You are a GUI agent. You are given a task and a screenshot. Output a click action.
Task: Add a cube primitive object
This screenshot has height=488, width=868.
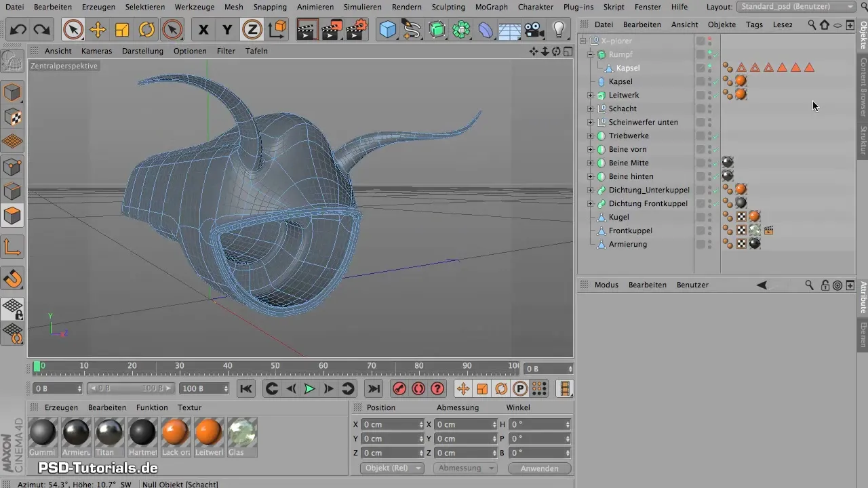[388, 30]
